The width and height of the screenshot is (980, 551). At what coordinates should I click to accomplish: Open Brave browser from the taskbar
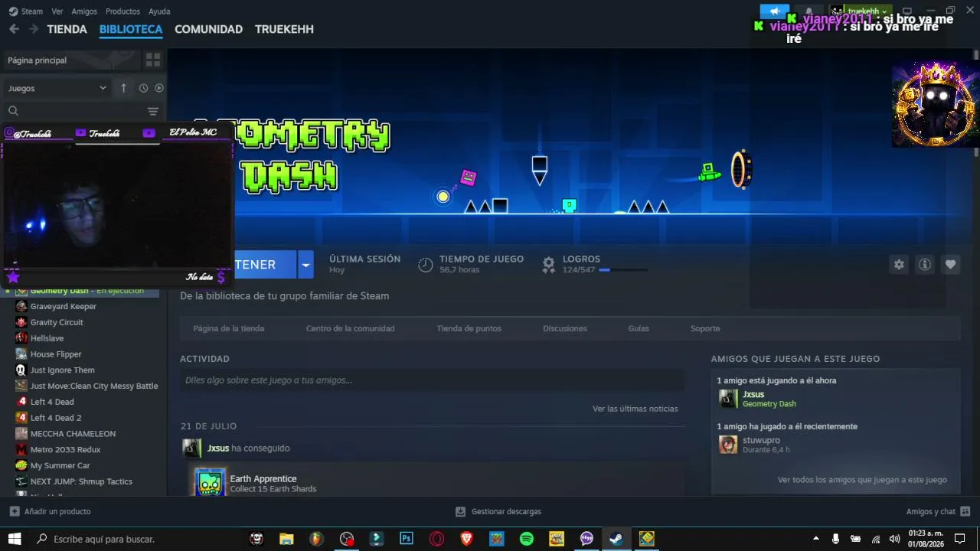click(x=467, y=539)
